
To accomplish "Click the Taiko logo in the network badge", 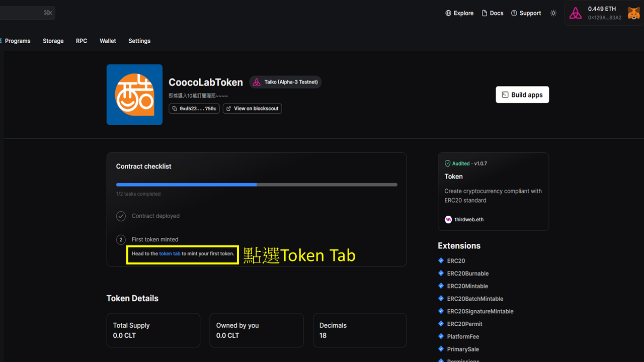I will (257, 82).
